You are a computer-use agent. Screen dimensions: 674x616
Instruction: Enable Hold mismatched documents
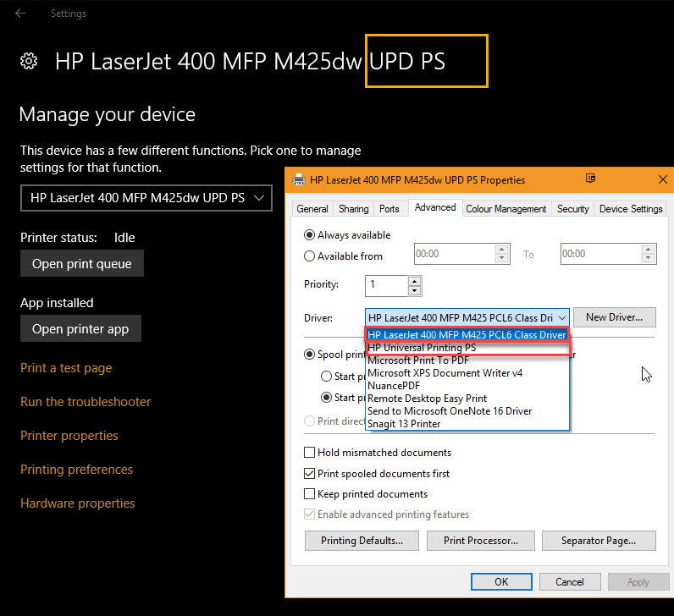tap(310, 453)
